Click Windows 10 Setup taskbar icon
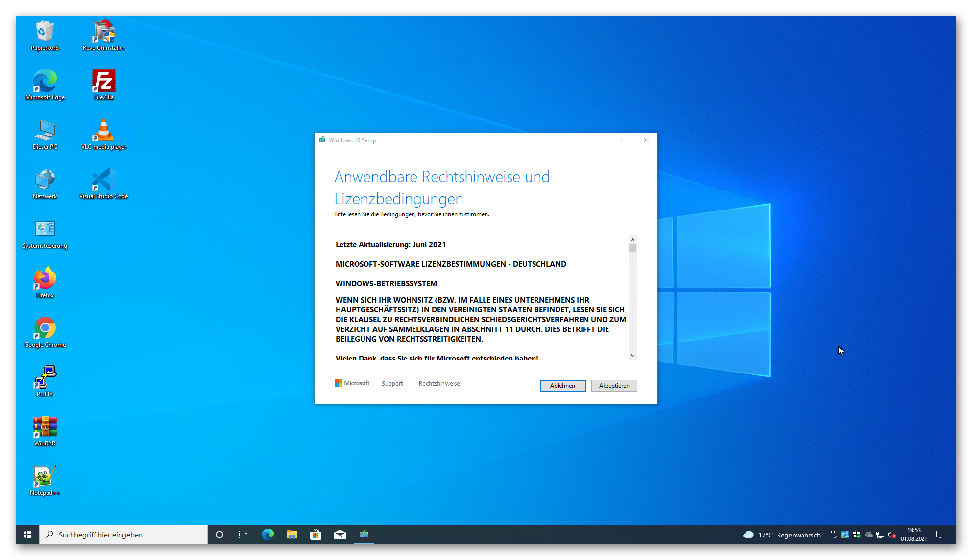The height and width of the screenshot is (560, 972). pos(364,535)
